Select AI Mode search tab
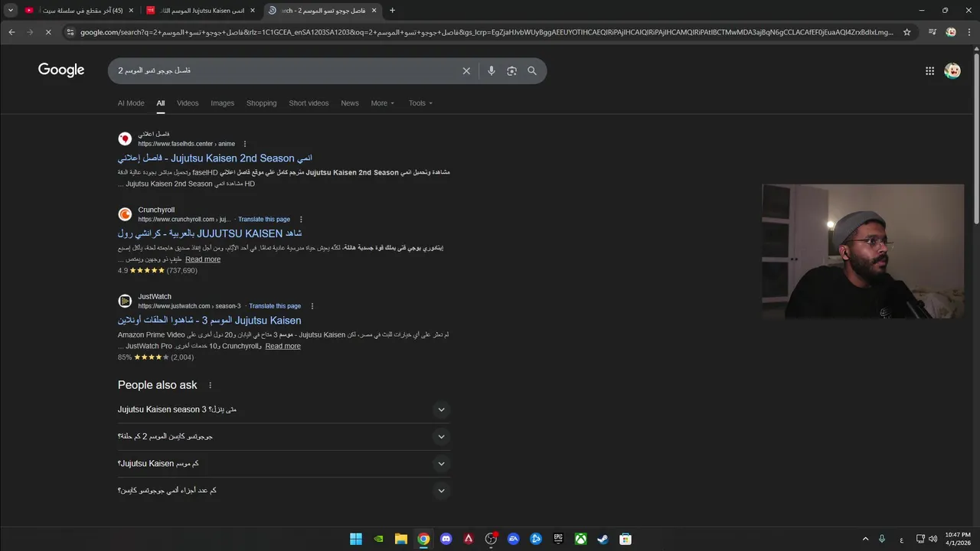The width and height of the screenshot is (980, 551). (131, 103)
